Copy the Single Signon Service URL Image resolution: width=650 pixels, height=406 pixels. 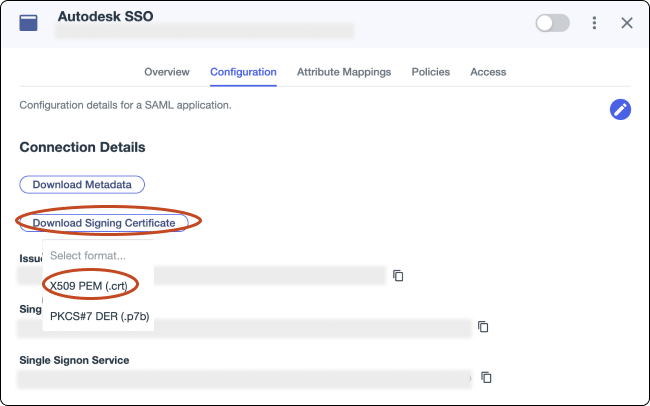[x=485, y=378]
